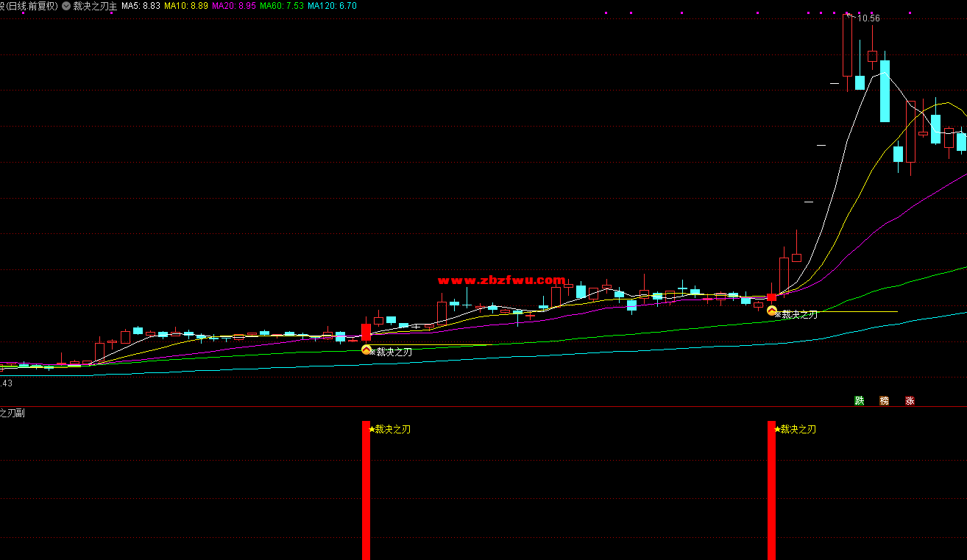Image resolution: width=967 pixels, height=560 pixels.
Task: Click the left gold signal arrow icon
Action: [366, 350]
